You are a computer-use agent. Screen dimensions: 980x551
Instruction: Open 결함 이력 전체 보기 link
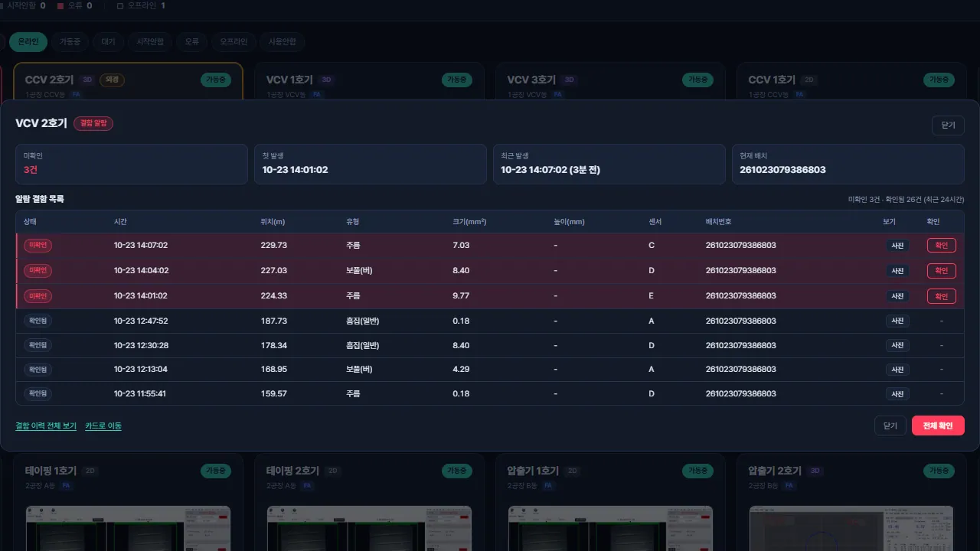coord(46,426)
